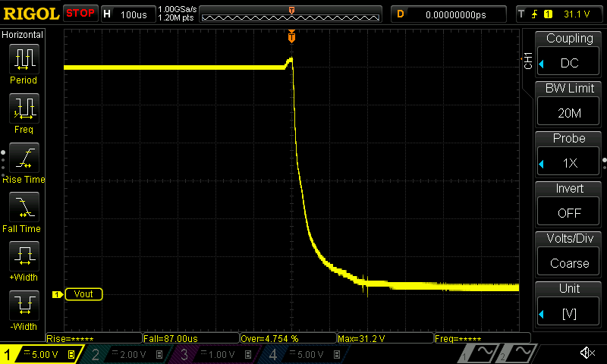The width and height of the screenshot is (607, 364).
Task: Click the trigger level marker beside the CH1 tab
Action: tap(521, 59)
